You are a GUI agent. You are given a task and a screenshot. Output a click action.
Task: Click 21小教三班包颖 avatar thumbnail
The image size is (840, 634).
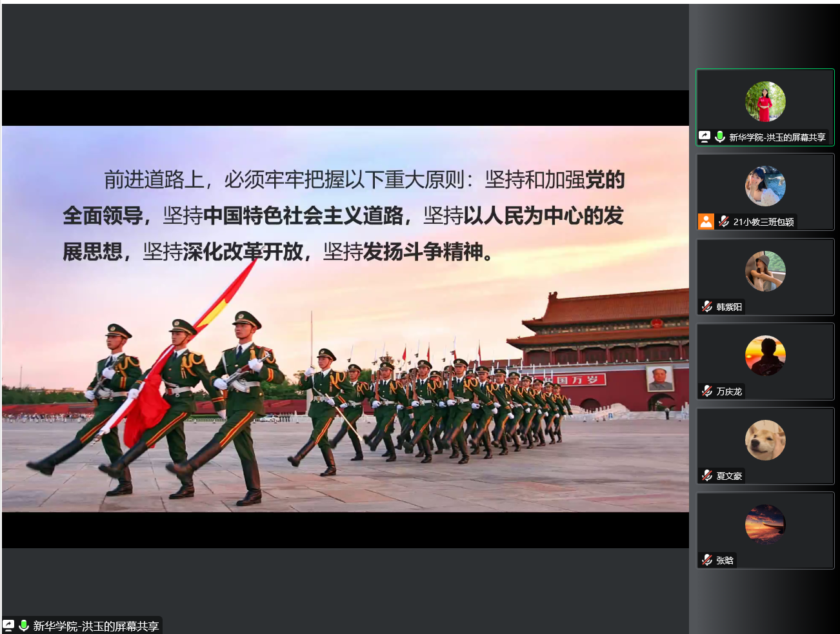pos(765,186)
